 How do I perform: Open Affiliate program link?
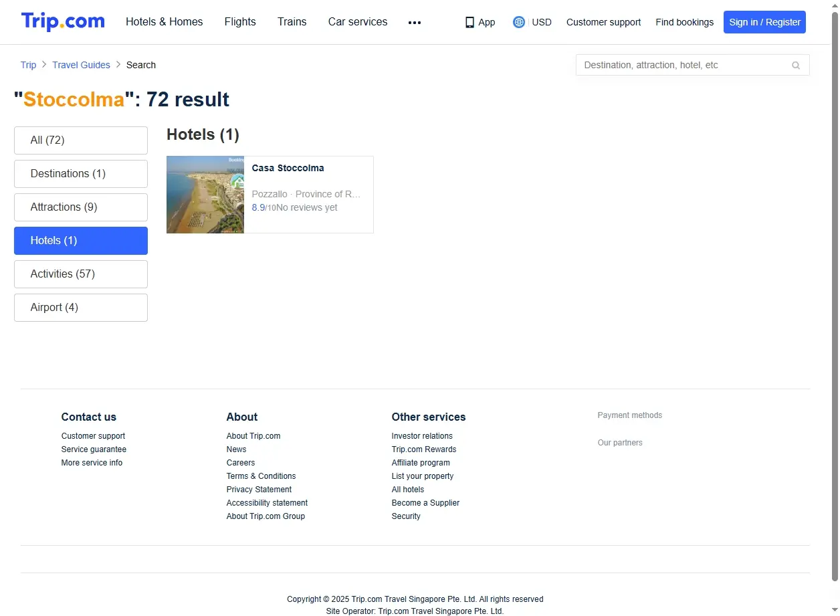[421, 463]
